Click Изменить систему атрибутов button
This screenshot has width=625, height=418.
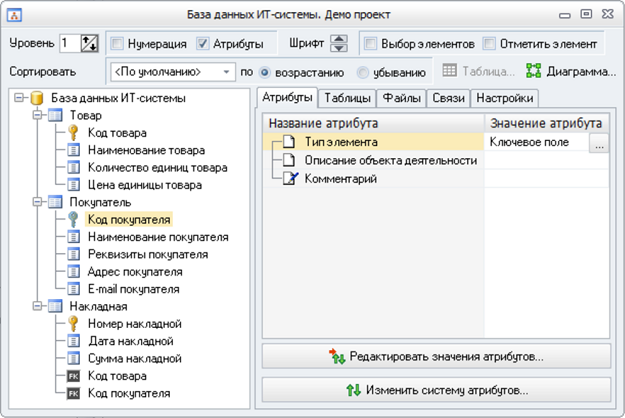436,390
